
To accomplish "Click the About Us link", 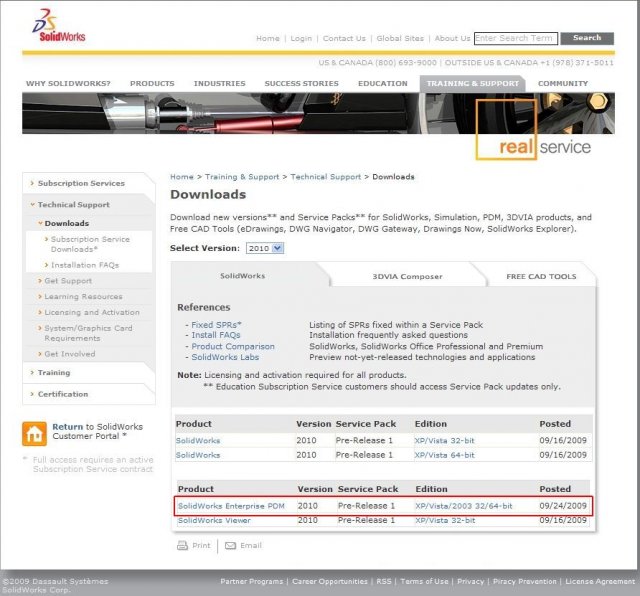I will pos(452,38).
